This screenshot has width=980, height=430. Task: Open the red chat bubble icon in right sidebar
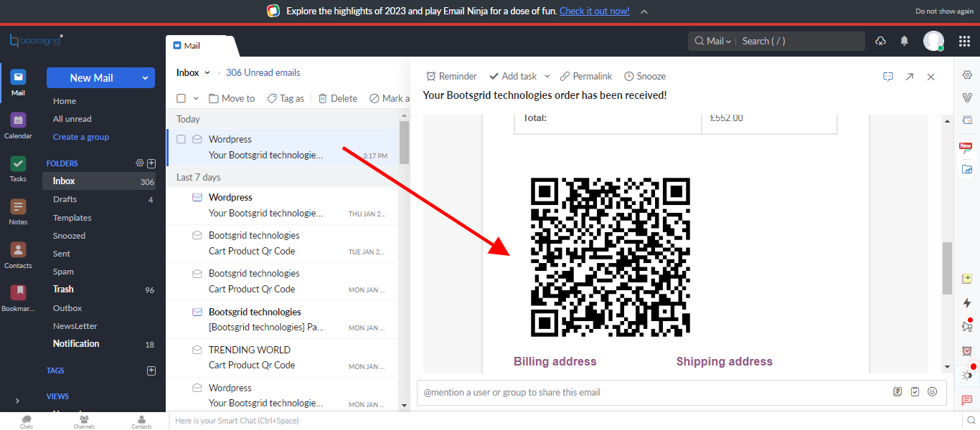(x=967, y=400)
